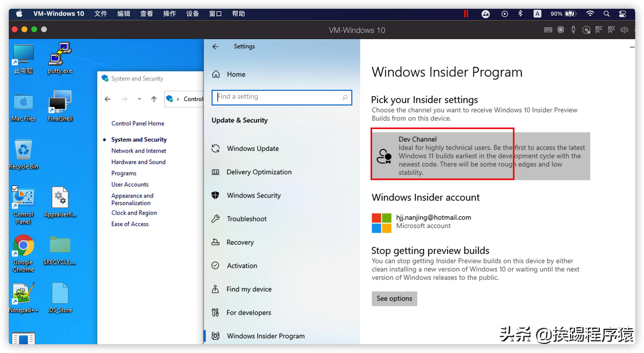The width and height of the screenshot is (644, 353).
Task: Expand the Control Panel breadcrumb chevron
Action: tap(178, 99)
